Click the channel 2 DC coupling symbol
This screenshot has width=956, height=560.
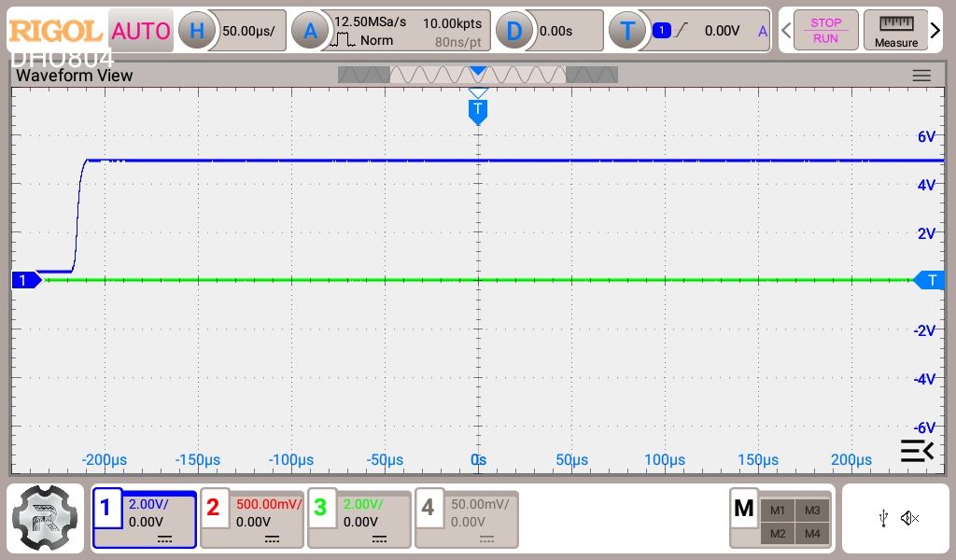pos(272,539)
